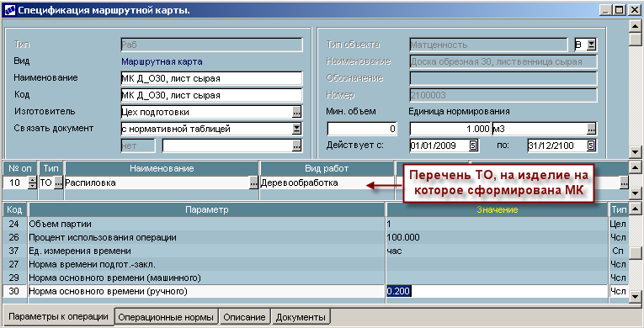Click parameter code 30 cell

(14, 292)
